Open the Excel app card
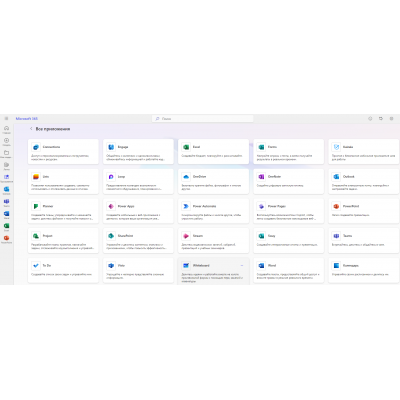400x400 pixels. [213, 152]
